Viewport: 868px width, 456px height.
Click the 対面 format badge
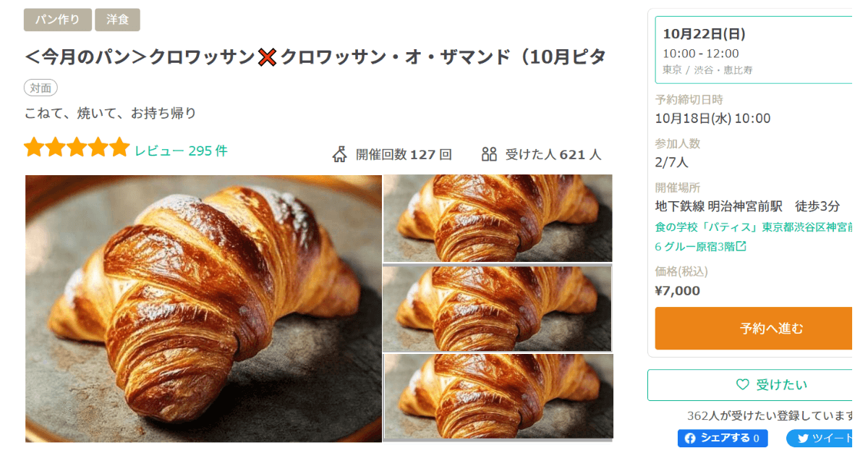pos(41,88)
